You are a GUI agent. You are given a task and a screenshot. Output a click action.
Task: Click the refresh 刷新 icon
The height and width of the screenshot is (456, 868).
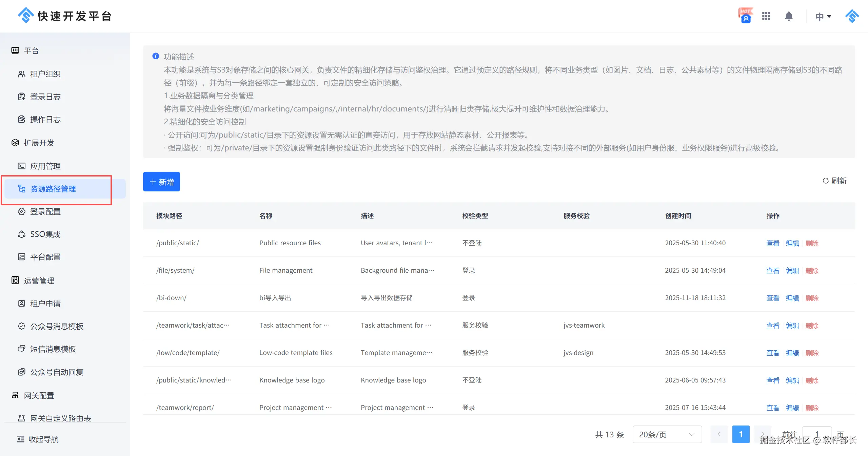click(826, 181)
